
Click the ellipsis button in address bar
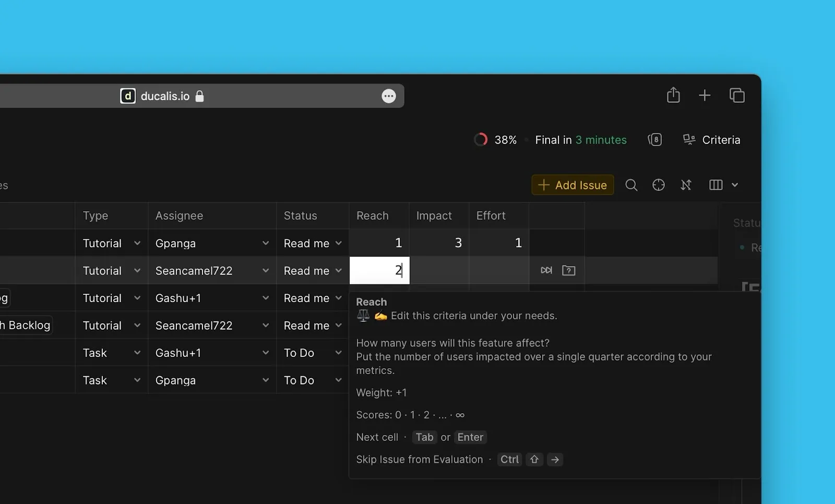(x=389, y=96)
